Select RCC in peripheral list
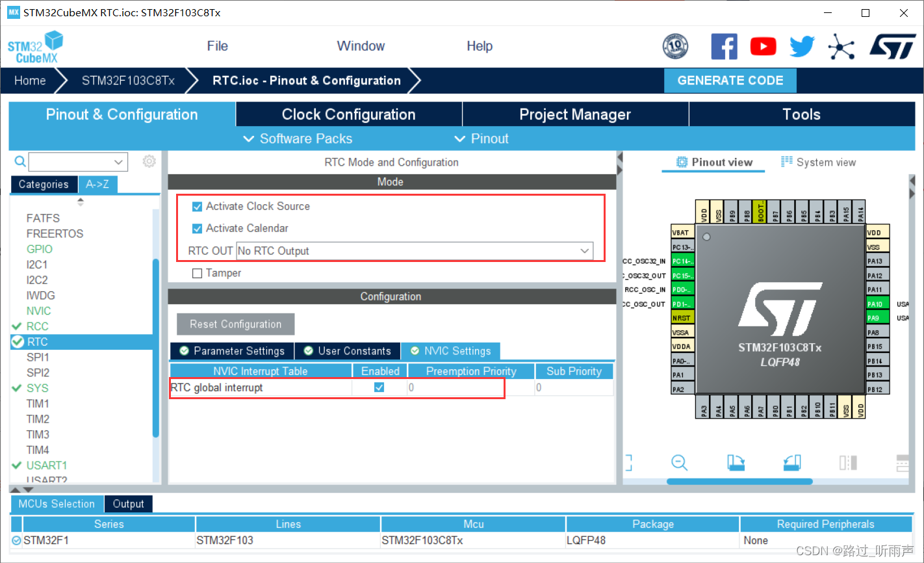 pos(37,326)
